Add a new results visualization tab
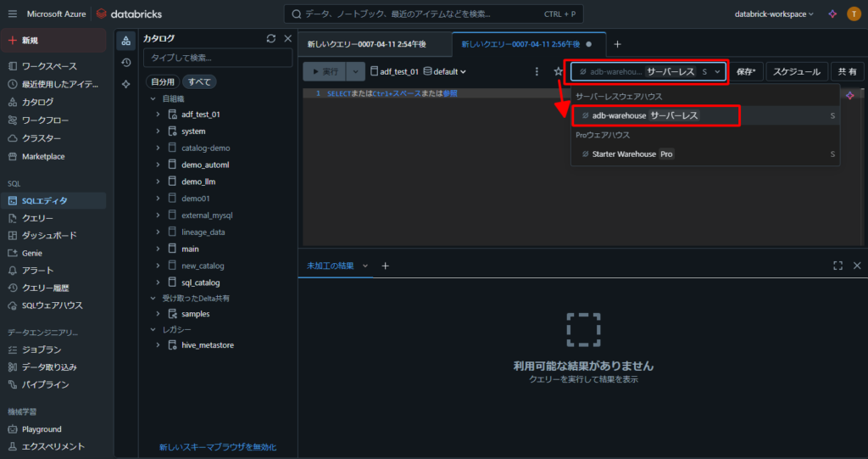The height and width of the screenshot is (459, 868). pos(386,266)
